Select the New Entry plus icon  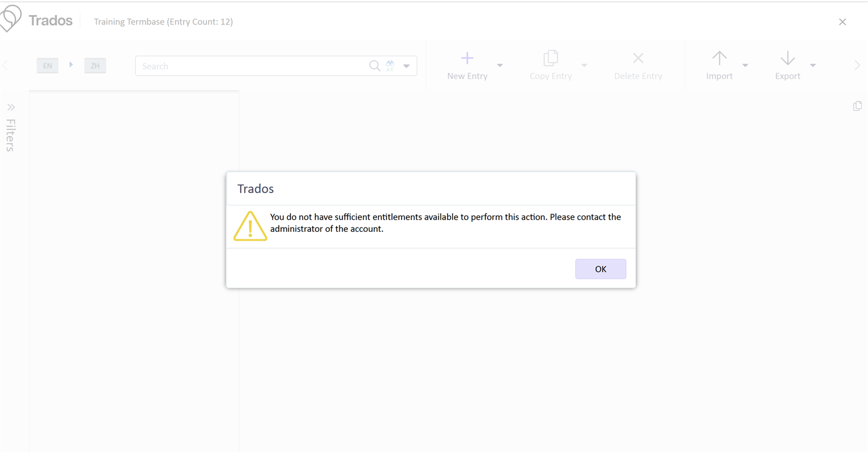coord(467,58)
